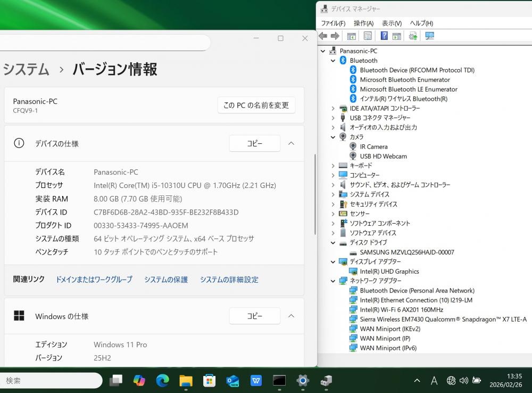
Task: Click the update driver toolbar icon
Action: [x=413, y=36]
